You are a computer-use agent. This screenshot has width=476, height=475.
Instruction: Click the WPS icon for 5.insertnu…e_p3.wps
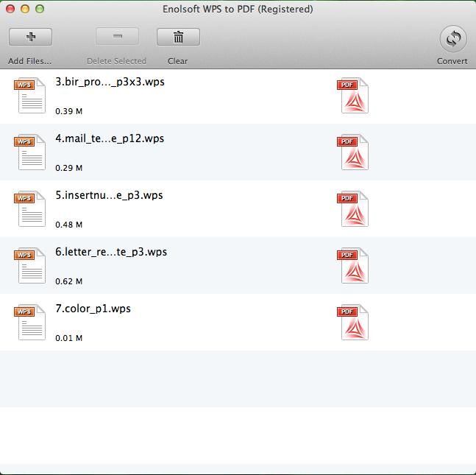point(29,209)
